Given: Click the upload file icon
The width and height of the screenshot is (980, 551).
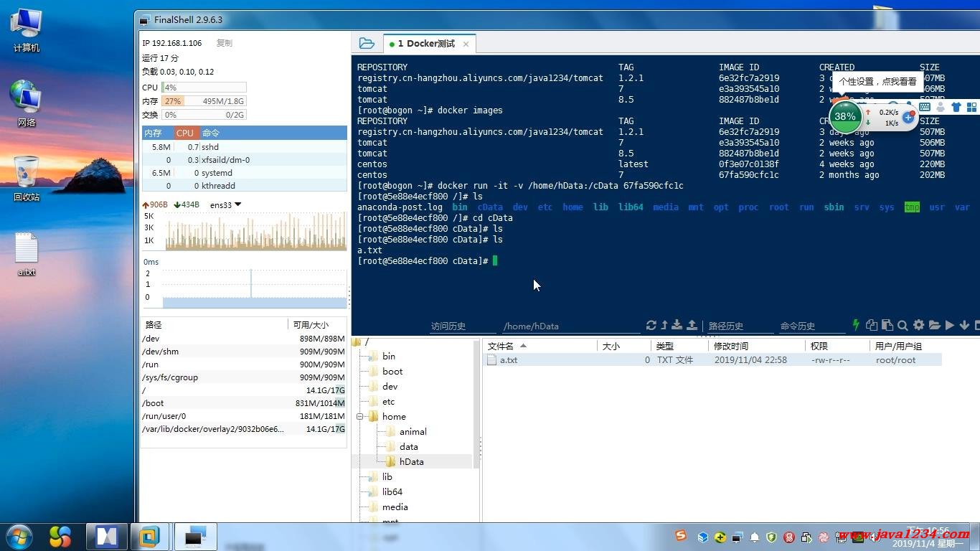Looking at the screenshot, I should tap(692, 325).
